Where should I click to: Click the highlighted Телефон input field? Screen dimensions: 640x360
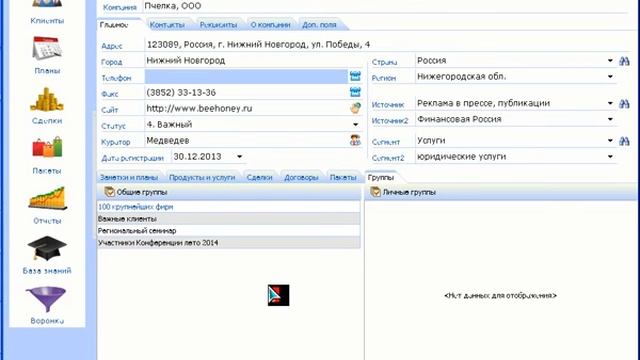246,76
